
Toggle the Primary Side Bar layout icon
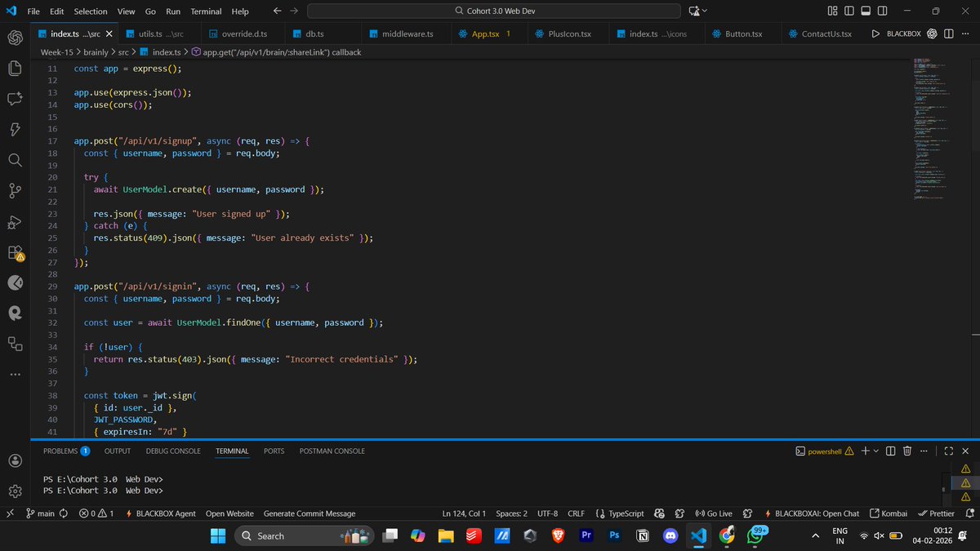pos(849,11)
